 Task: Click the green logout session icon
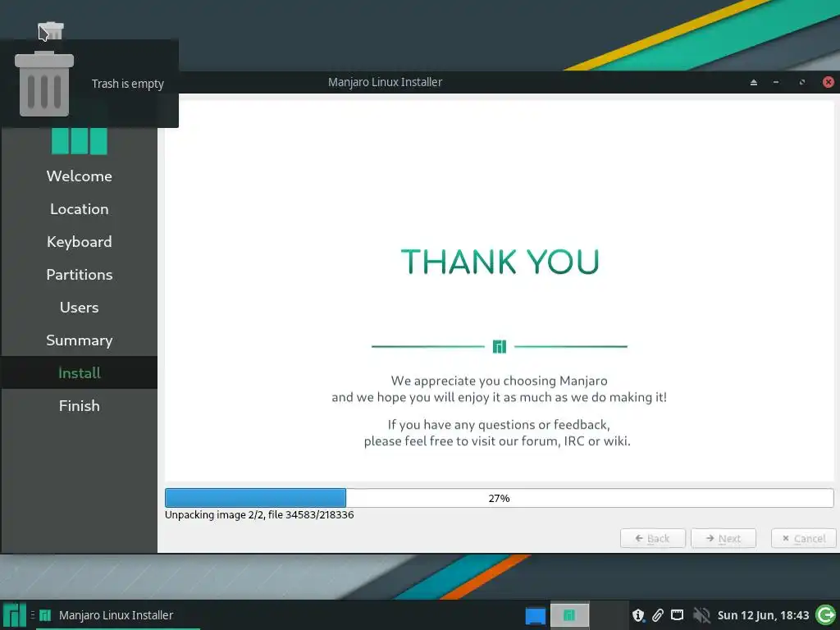coord(825,615)
